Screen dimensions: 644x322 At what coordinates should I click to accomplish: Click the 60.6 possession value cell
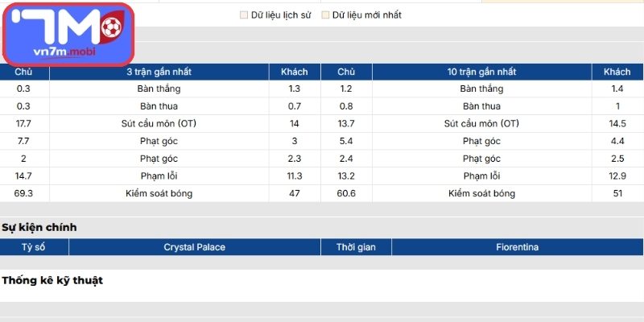[346, 193]
